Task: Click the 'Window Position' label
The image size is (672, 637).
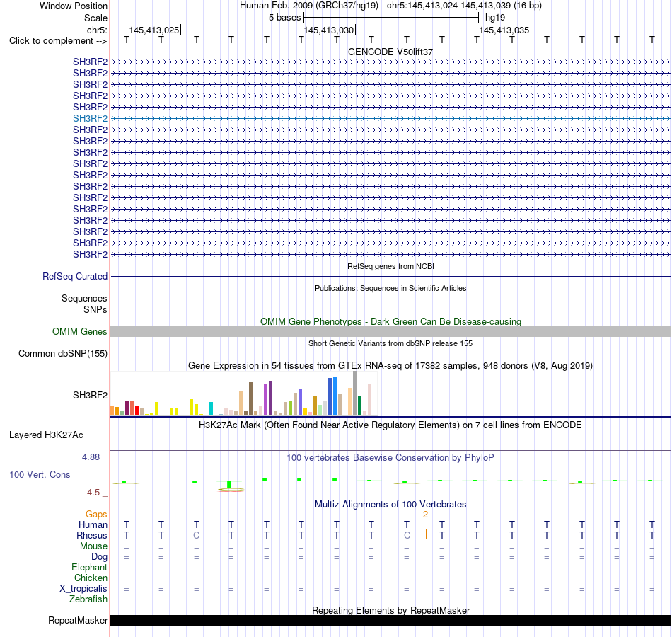Action: coord(74,6)
